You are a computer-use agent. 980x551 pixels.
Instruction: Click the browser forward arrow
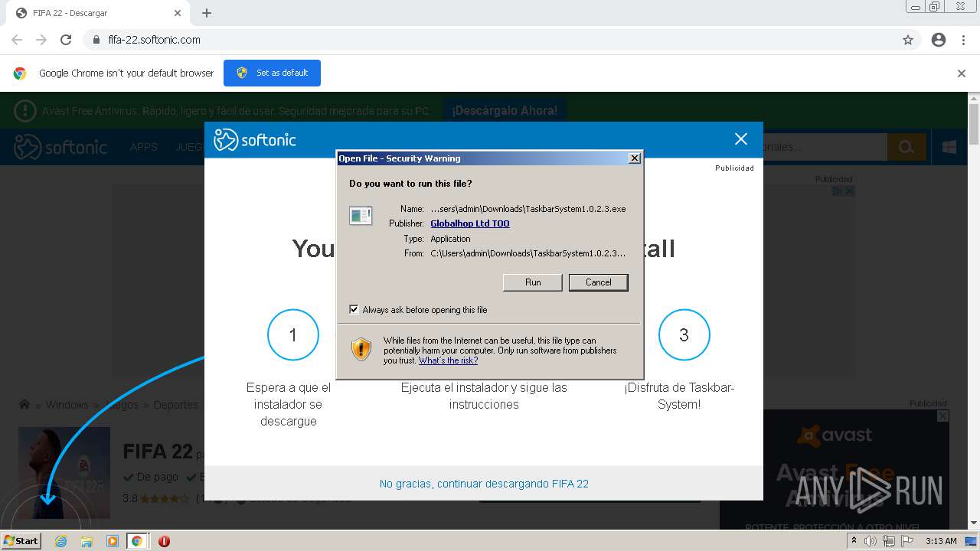(41, 40)
